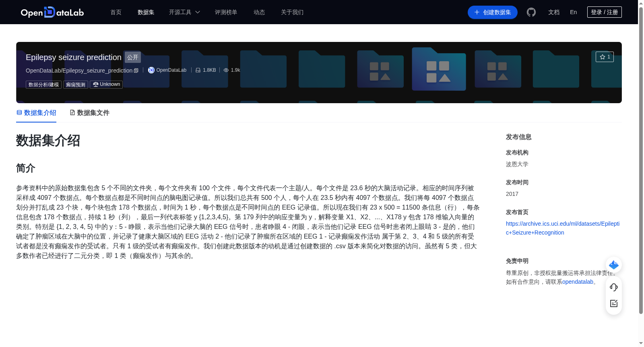Open the 文档 link
Viewport: 644px width, 347px height.
(554, 12)
